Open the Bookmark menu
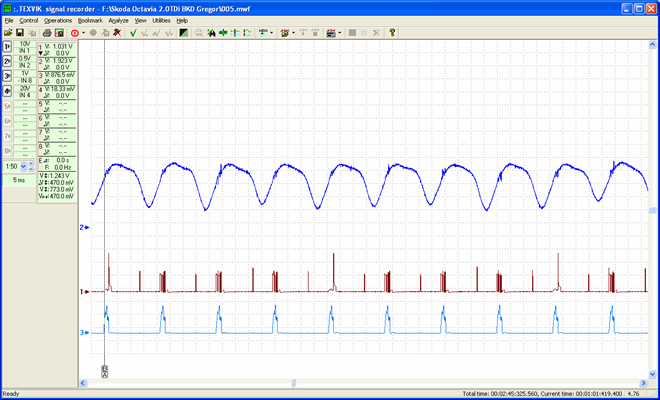Screen dimensions: 660x400 click(90, 21)
